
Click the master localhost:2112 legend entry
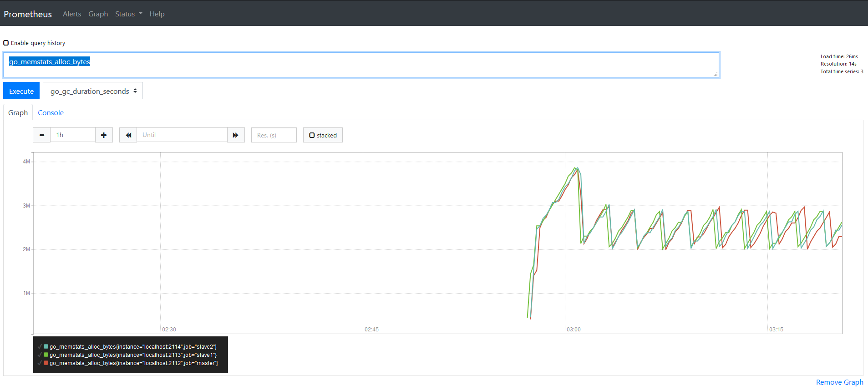pos(134,363)
